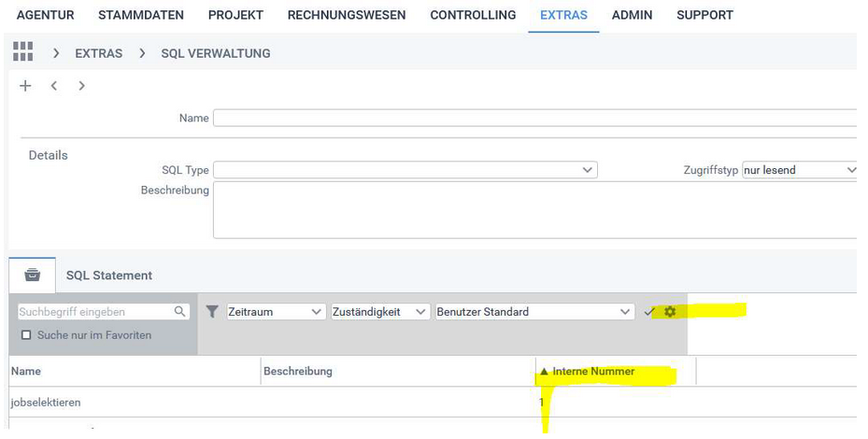Open the CONTROLLING menu
Screen dimensions: 868x439
click(x=474, y=15)
